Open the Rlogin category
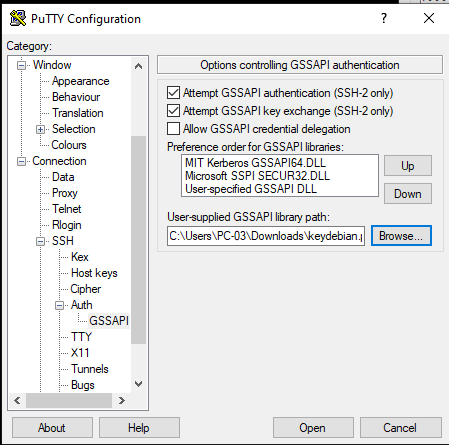This screenshot has height=445, width=449. pos(67,225)
